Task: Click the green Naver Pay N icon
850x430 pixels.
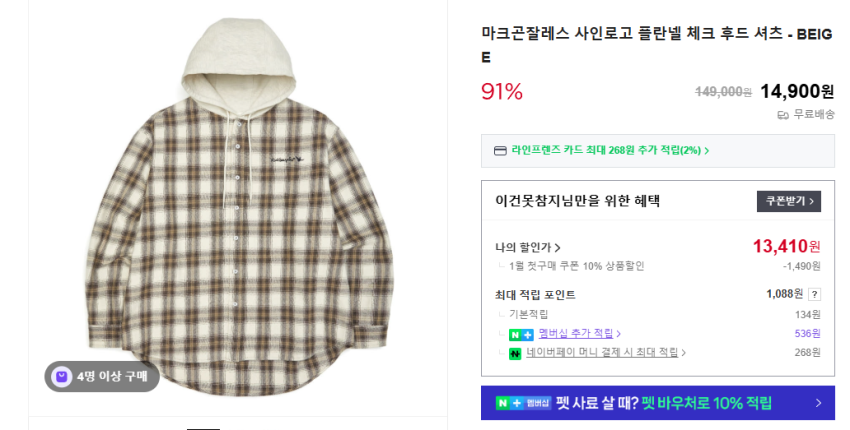Action: coord(515,353)
